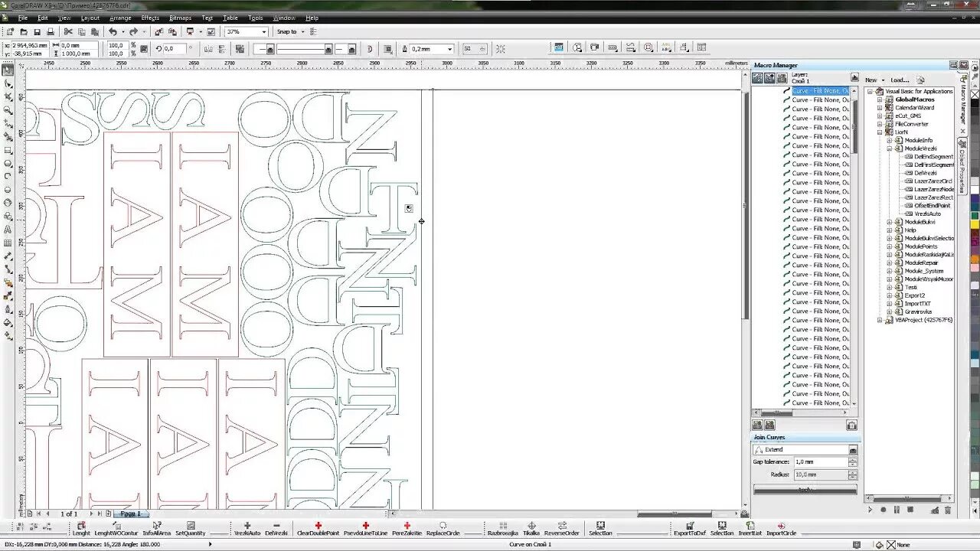Open the zoom level 37% dropdown
The width and height of the screenshot is (980, 551).
[263, 32]
